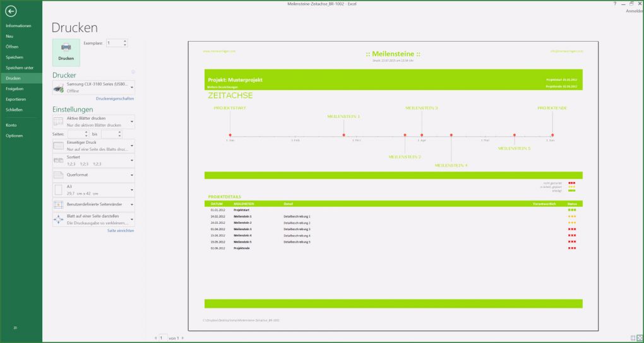Click the printer info icon beside Drucker
This screenshot has width=644, height=343.
(133, 72)
